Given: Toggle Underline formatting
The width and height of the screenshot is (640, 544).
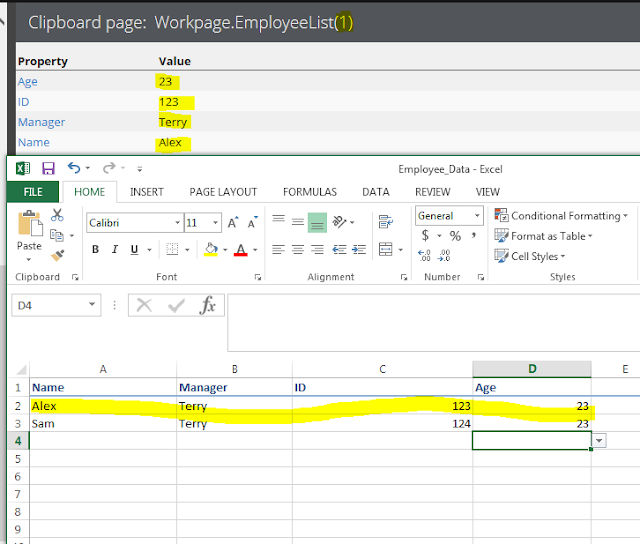Looking at the screenshot, I should pos(134,249).
